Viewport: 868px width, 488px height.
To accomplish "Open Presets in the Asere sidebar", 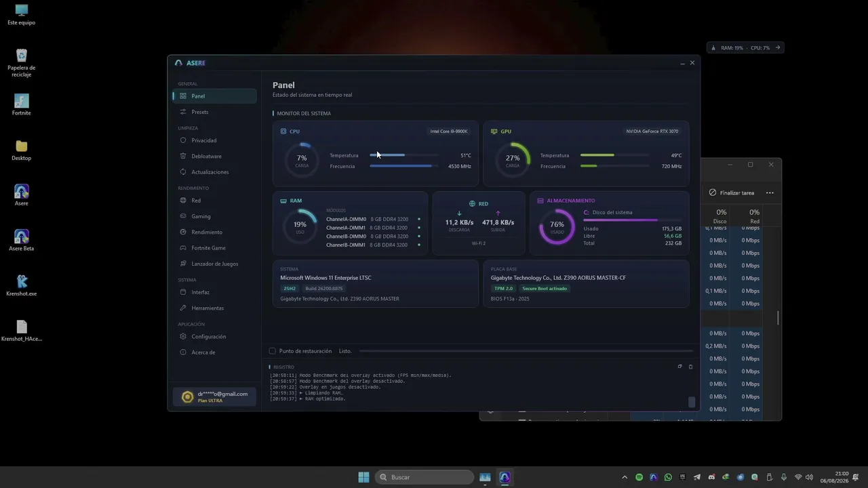I will (x=214, y=112).
